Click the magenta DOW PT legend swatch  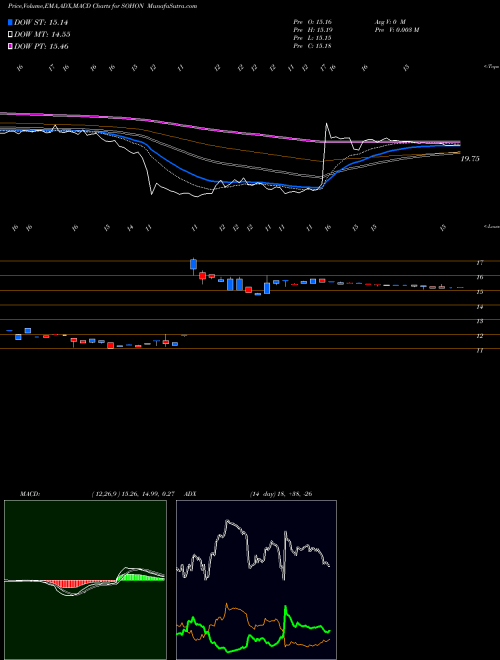[x=11, y=46]
